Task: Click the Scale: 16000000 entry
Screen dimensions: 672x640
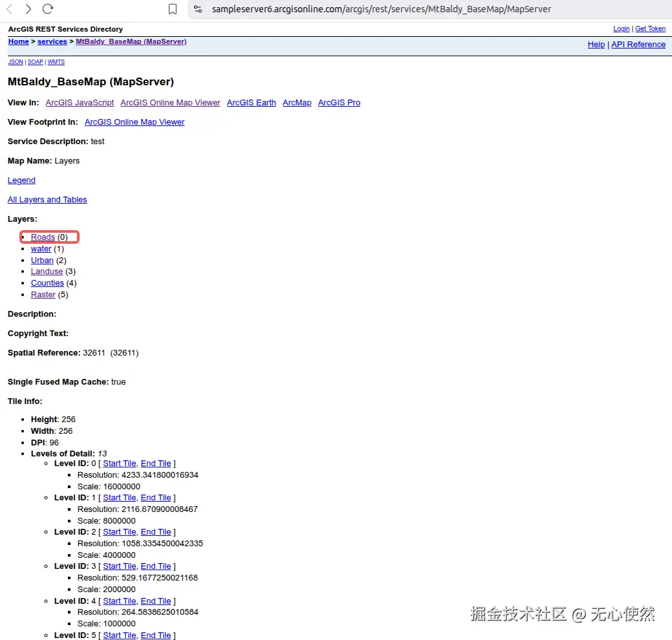Action: tap(109, 487)
